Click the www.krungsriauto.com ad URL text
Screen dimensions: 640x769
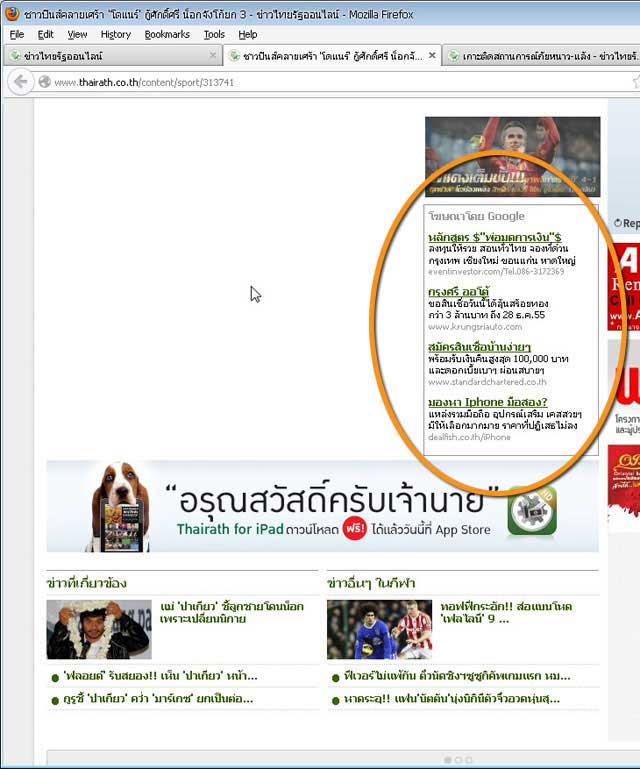click(475, 327)
